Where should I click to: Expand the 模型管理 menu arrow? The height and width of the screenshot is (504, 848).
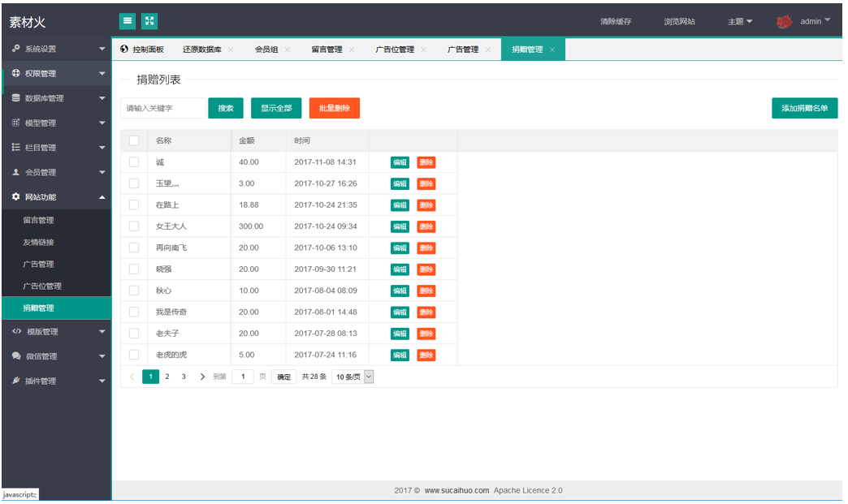coord(102,123)
